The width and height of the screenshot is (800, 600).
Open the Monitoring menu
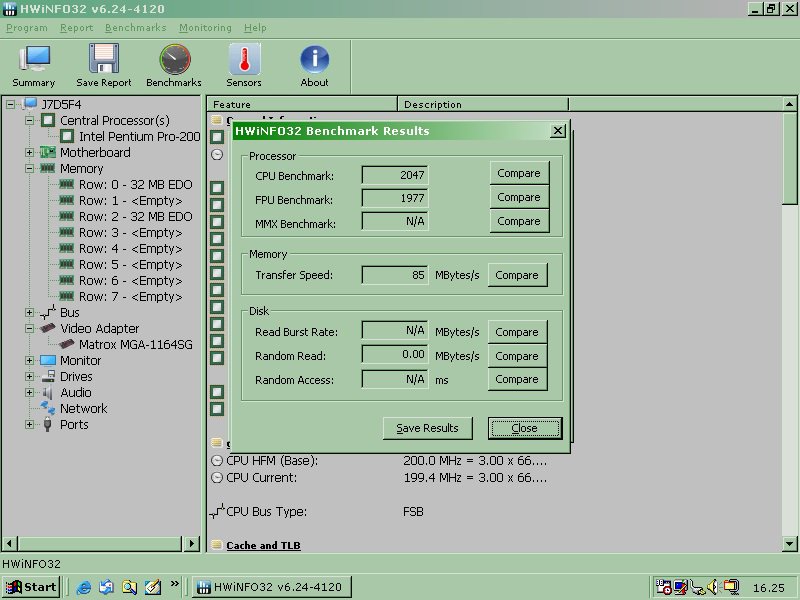coord(204,28)
